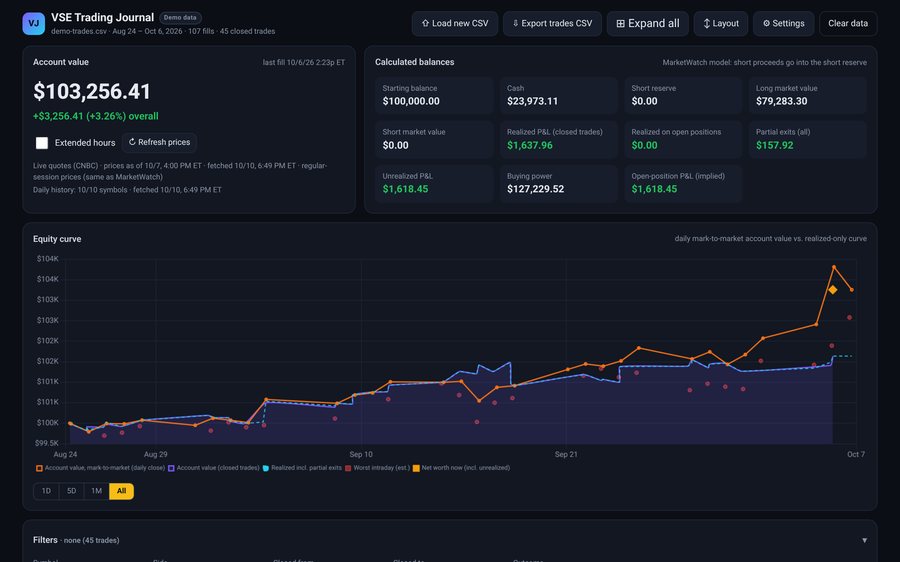Select the 1M chart range

pyautogui.click(x=96, y=491)
